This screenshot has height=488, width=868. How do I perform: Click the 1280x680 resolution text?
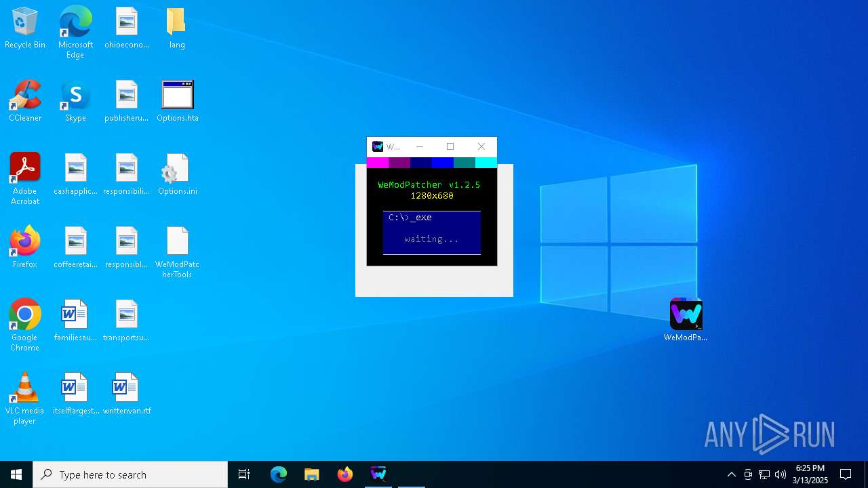(432, 196)
